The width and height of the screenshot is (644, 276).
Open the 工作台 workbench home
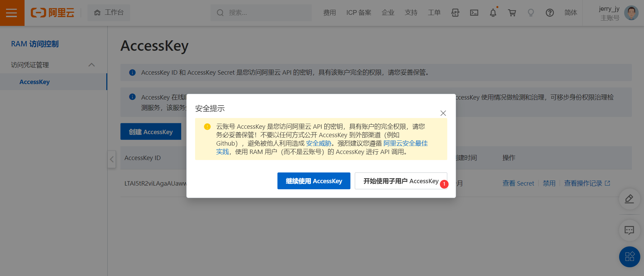pos(109,13)
